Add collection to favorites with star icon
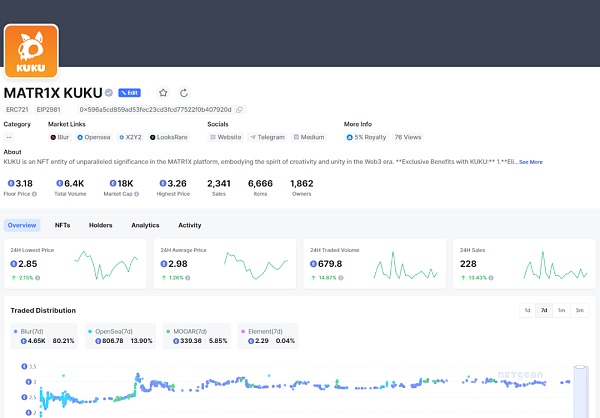Screen dimensions: 600x418 click(x=163, y=93)
